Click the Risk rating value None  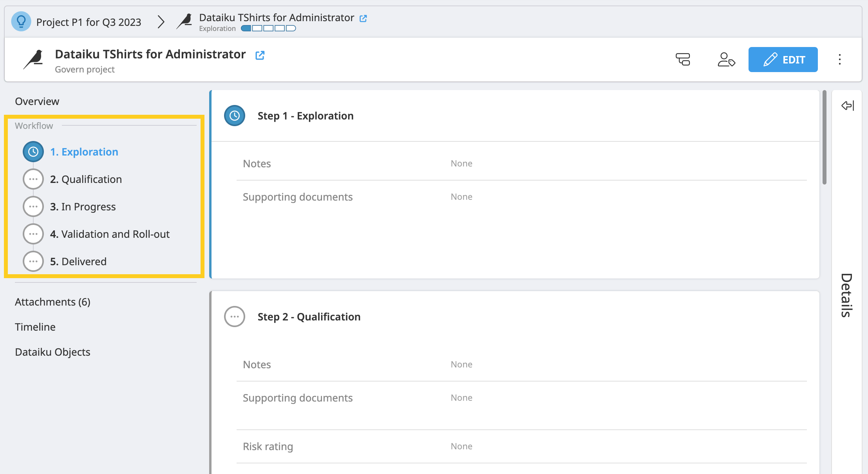461,447
